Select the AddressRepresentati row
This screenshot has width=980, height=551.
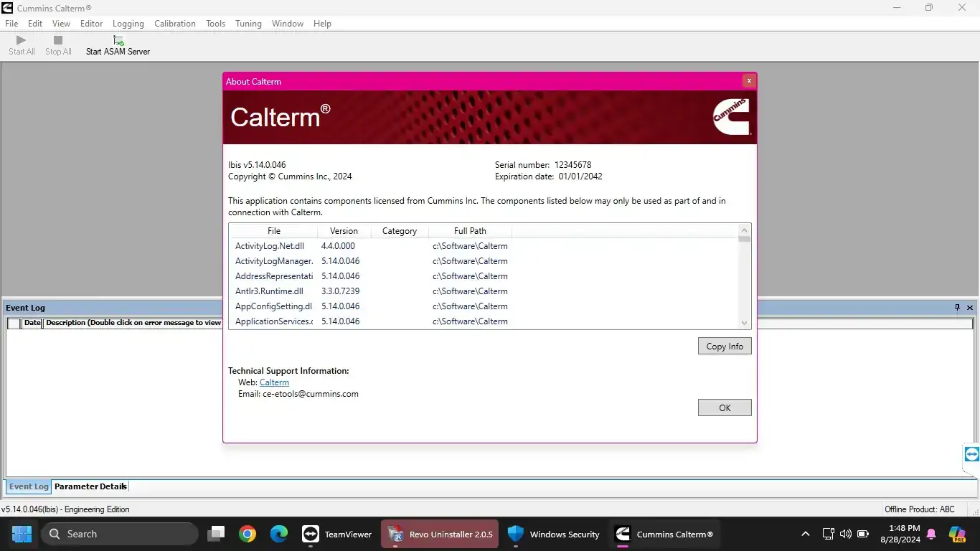coord(484,276)
